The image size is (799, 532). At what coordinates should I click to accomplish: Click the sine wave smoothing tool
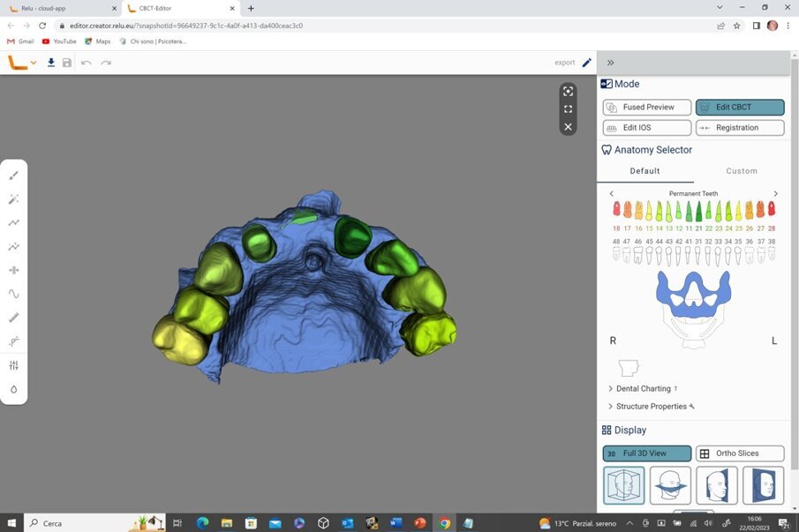[14, 294]
